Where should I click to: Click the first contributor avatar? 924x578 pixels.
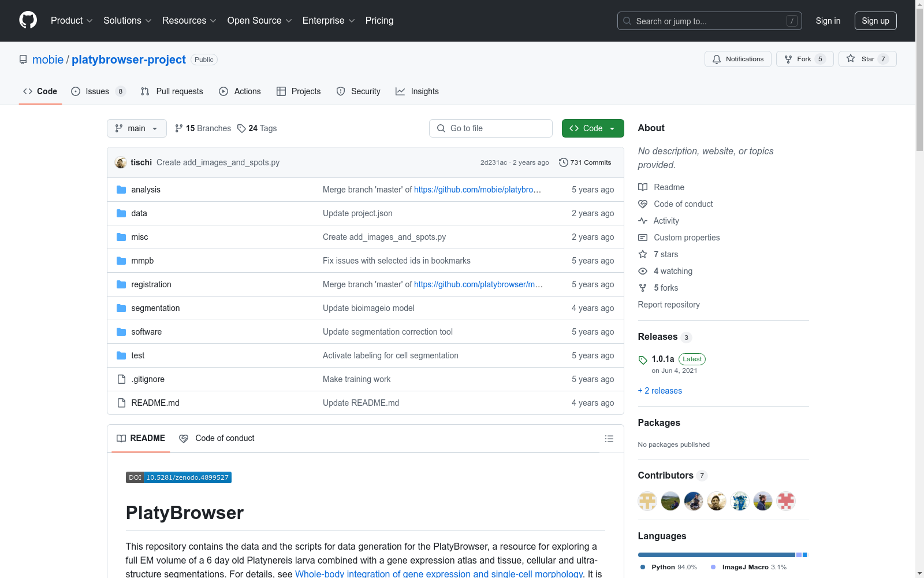click(x=647, y=501)
